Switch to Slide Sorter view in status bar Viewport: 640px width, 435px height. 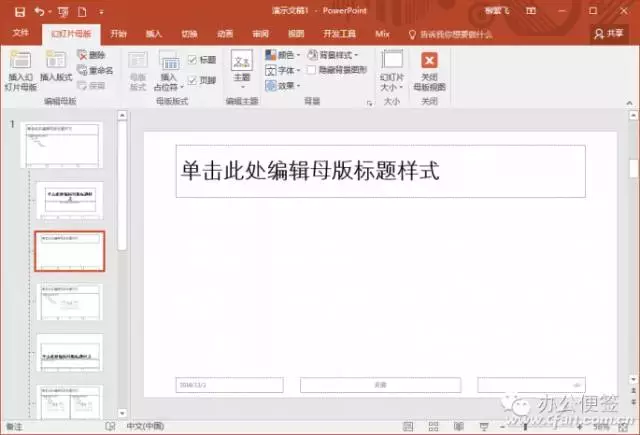pos(433,427)
